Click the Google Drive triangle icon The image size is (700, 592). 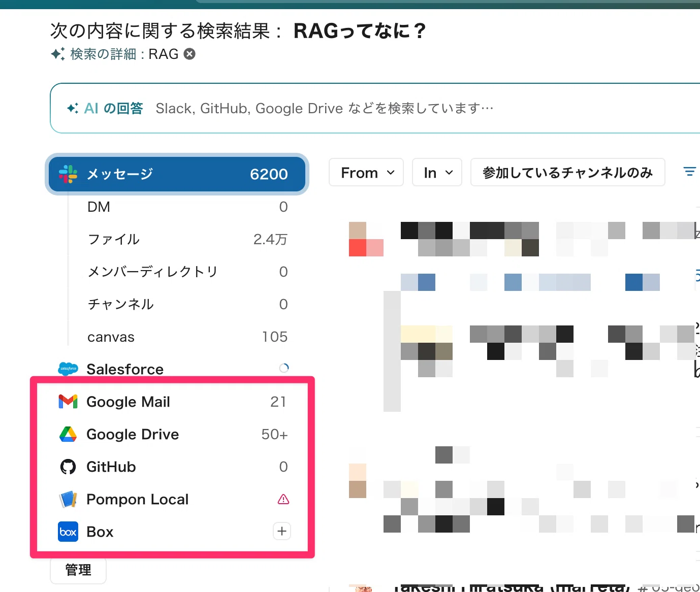(x=68, y=434)
